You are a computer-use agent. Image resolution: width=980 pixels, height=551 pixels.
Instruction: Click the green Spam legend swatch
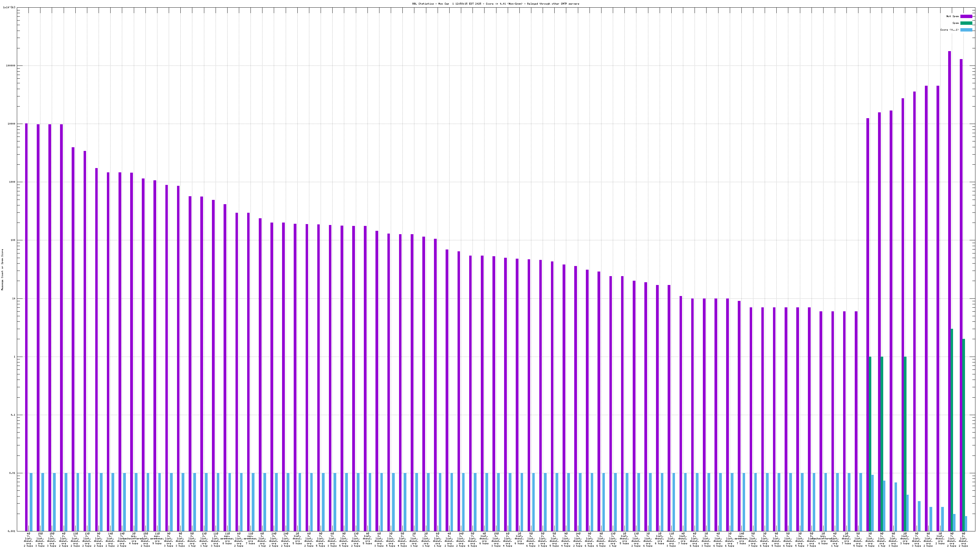pos(966,23)
